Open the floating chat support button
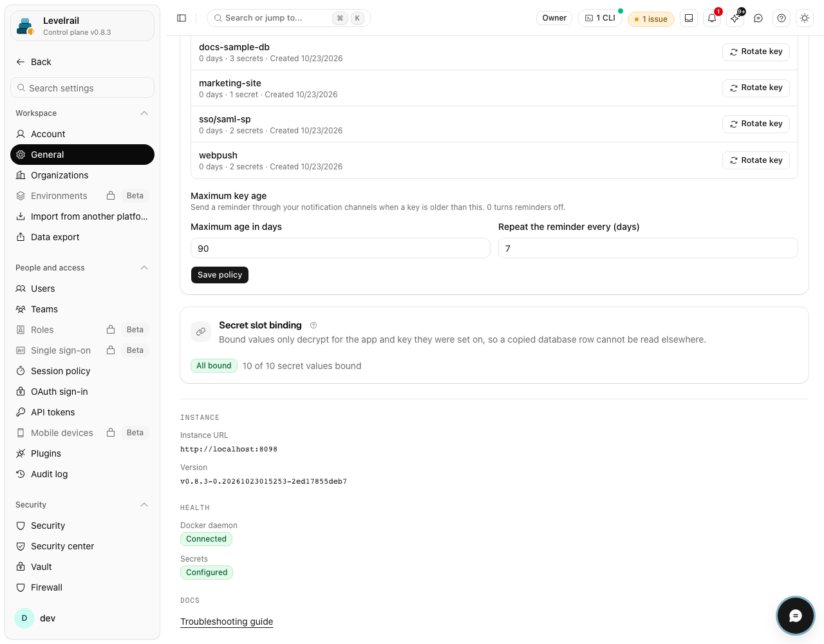Screen dimensions: 824x644 coord(796,616)
